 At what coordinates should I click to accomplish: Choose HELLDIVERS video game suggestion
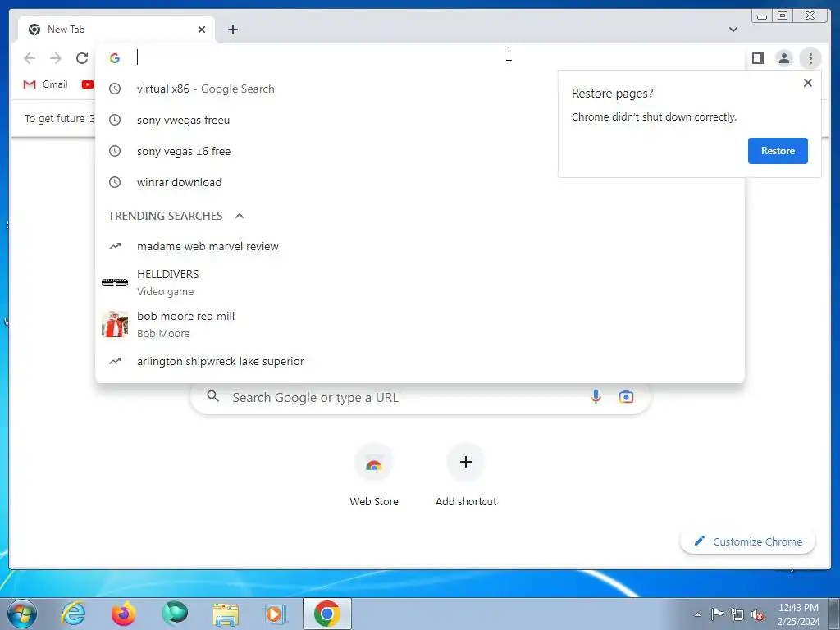pos(420,282)
